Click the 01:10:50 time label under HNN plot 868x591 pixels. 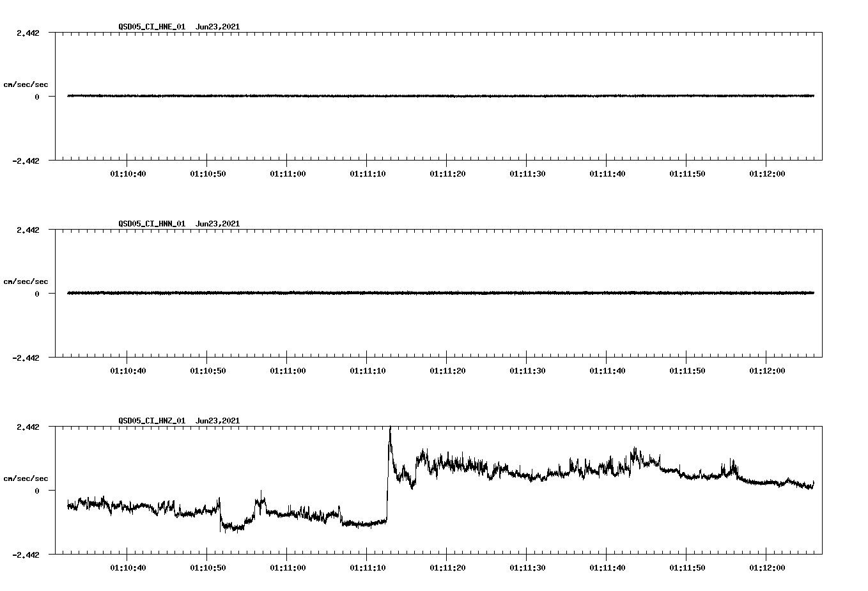[208, 371]
